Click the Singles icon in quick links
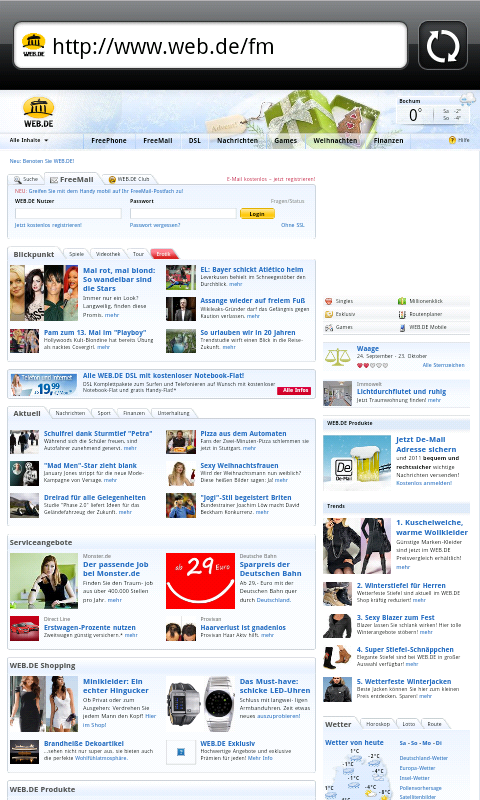This screenshot has width=480, height=800. [329, 302]
